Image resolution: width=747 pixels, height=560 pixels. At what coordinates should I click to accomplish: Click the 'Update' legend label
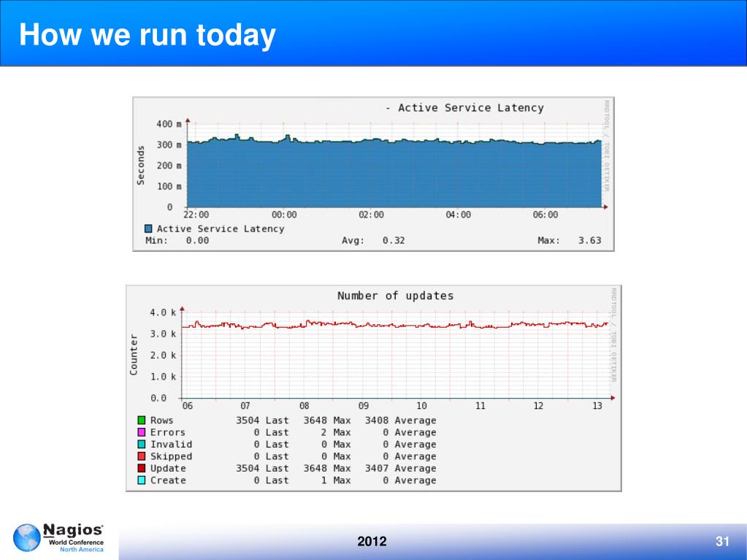click(168, 468)
